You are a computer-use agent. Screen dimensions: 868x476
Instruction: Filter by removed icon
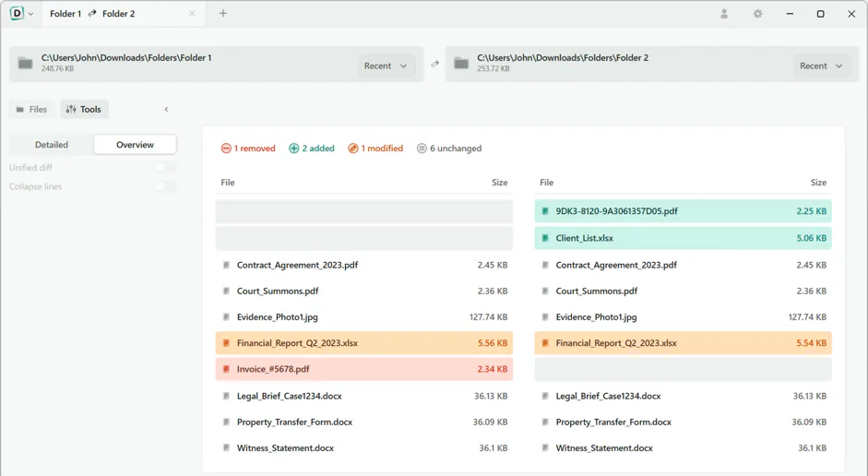point(226,149)
